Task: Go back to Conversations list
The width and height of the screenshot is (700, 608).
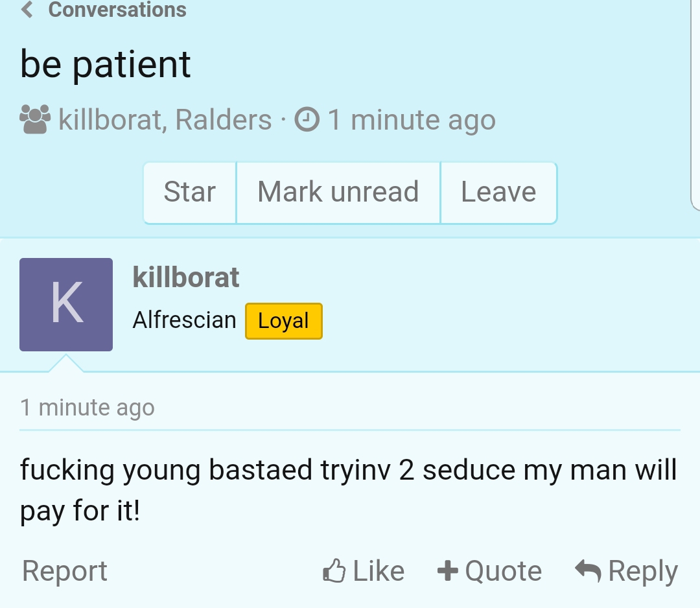Action: (117, 10)
